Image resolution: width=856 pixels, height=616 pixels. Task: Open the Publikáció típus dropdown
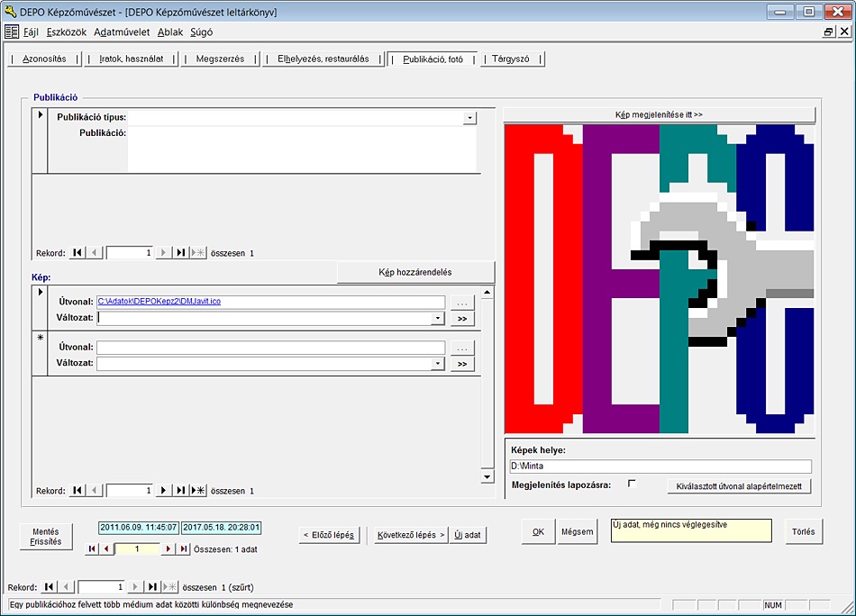click(x=469, y=118)
